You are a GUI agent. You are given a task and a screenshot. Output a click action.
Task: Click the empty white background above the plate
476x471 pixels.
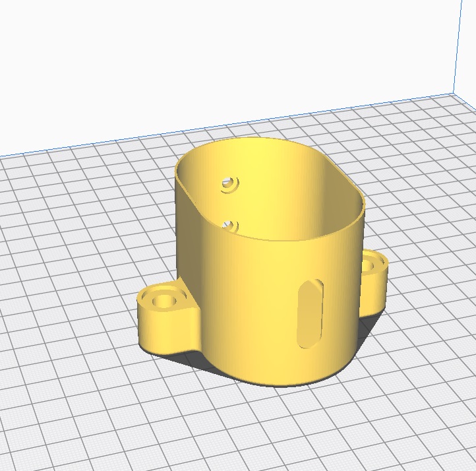coord(198,59)
